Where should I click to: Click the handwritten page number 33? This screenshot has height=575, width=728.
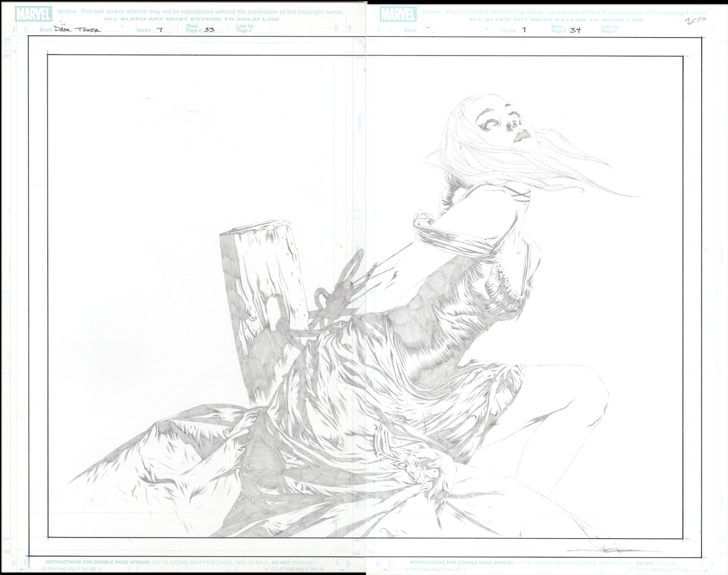pos(209,30)
